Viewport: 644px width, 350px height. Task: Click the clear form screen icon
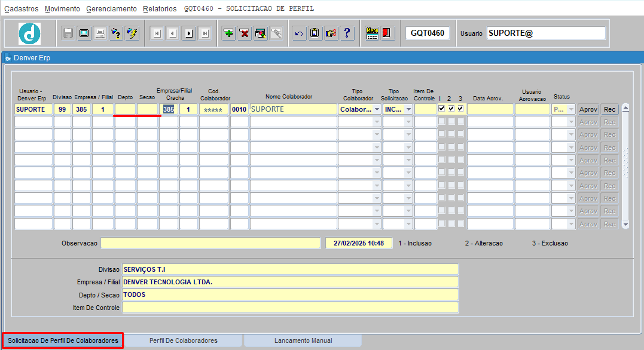(x=84, y=33)
